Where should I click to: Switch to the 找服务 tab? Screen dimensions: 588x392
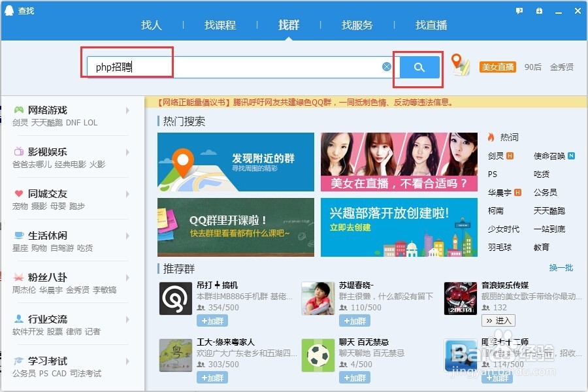tap(357, 25)
